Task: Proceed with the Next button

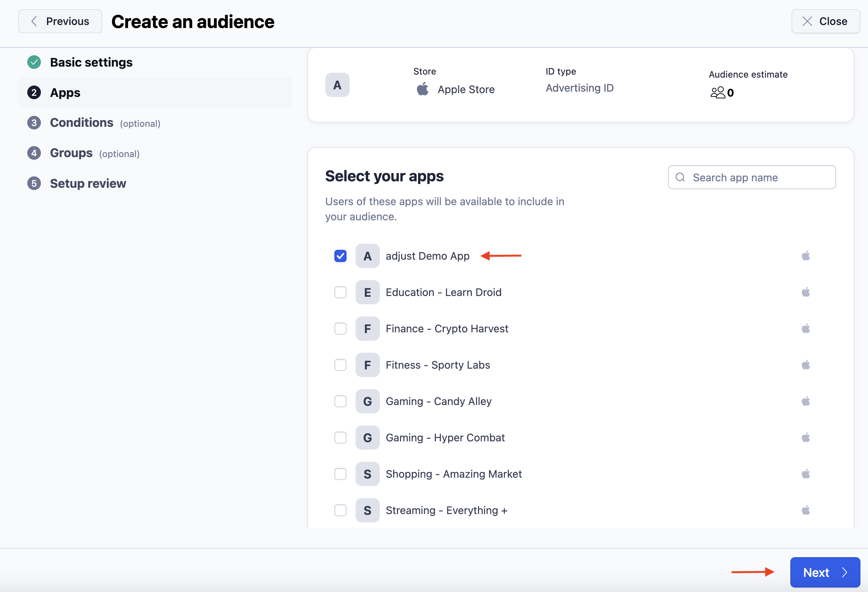Action: coord(825,572)
